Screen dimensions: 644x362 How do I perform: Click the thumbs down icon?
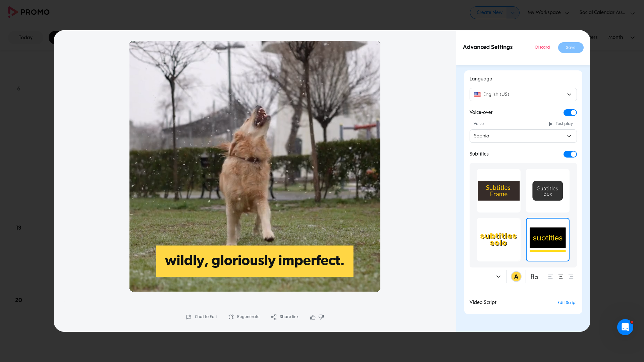tap(321, 317)
